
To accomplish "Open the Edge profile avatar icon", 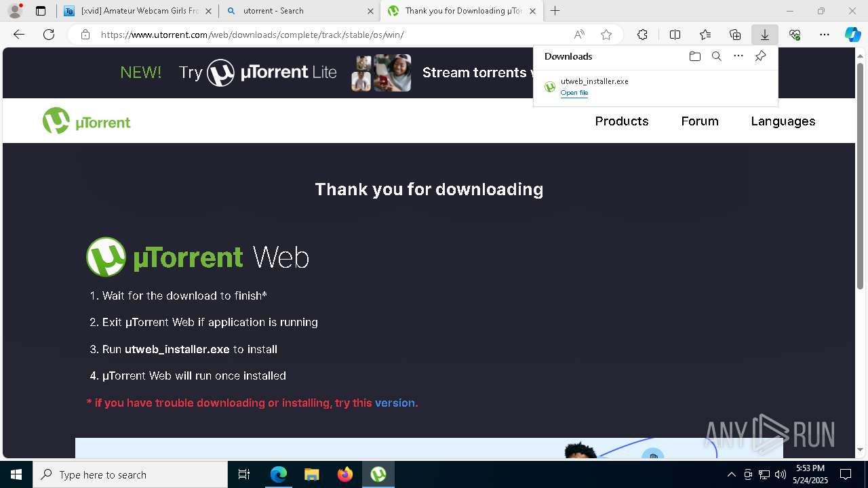I will point(15,11).
